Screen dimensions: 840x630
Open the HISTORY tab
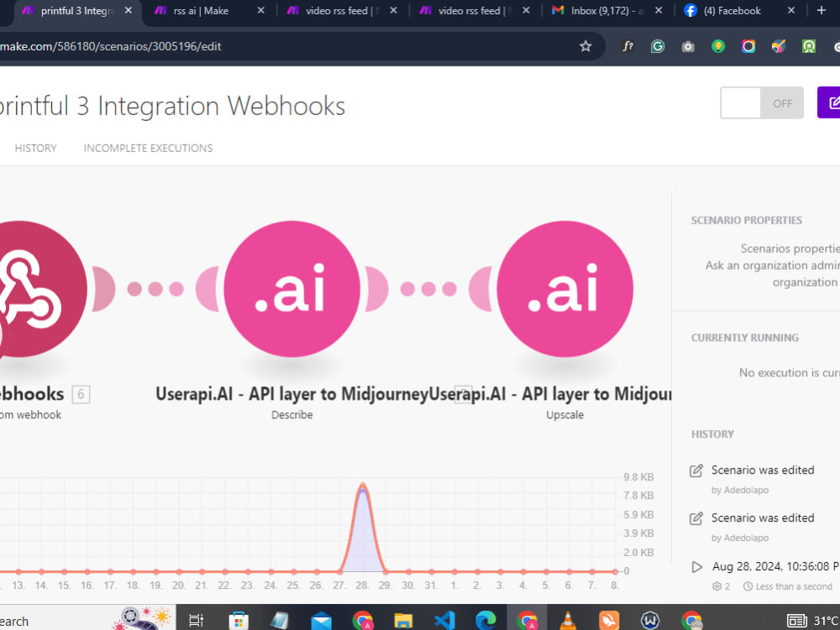pyautogui.click(x=35, y=149)
